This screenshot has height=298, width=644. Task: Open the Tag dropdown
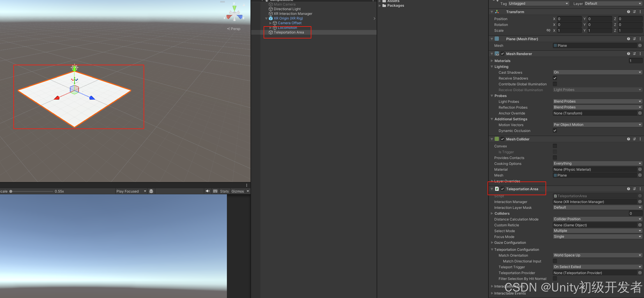click(x=539, y=3)
